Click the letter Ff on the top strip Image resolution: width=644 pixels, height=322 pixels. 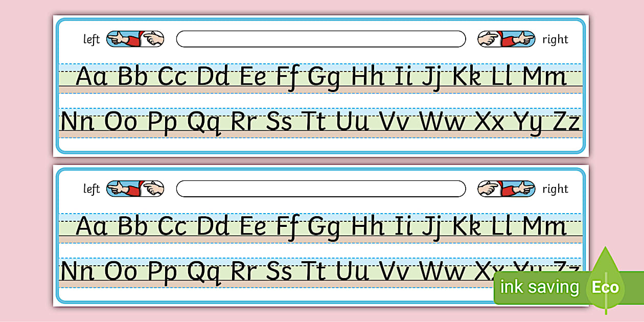point(289,76)
